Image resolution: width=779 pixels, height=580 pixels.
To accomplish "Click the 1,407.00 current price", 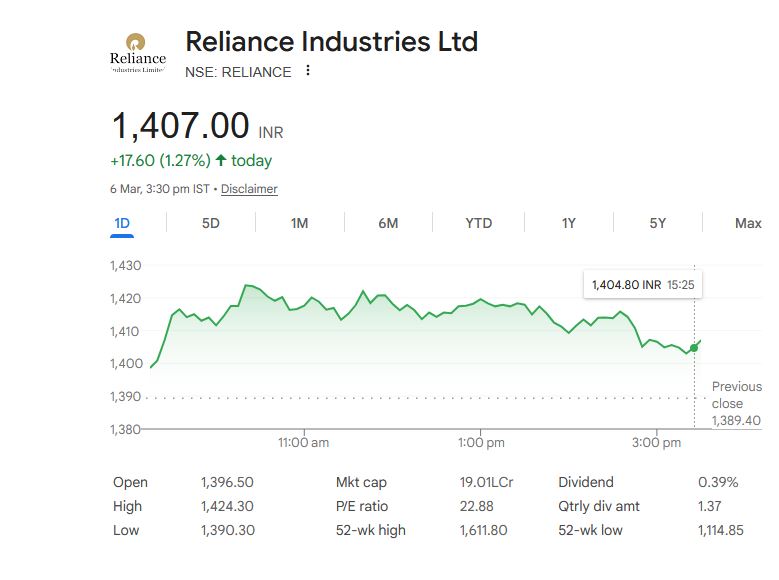I will pos(180,127).
